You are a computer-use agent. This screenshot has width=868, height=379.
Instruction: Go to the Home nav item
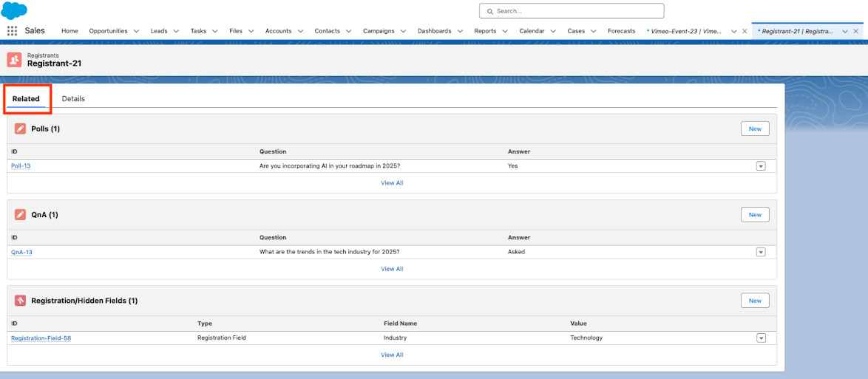coord(69,31)
